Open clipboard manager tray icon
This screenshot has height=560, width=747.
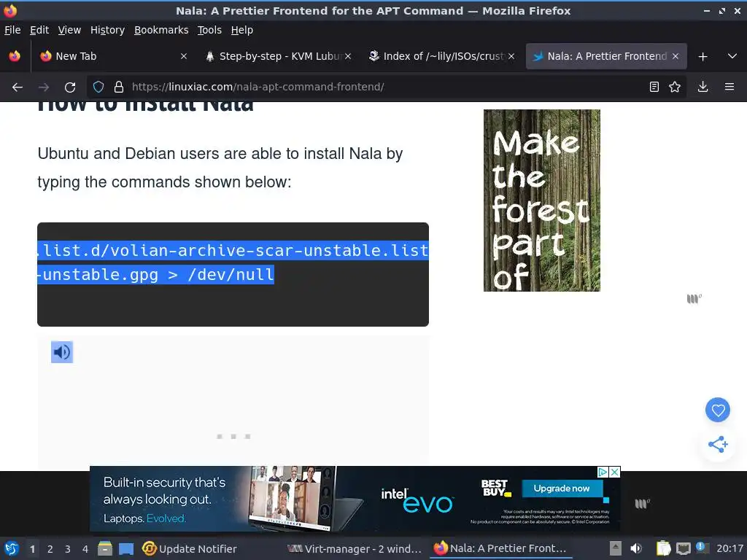pyautogui.click(x=663, y=548)
